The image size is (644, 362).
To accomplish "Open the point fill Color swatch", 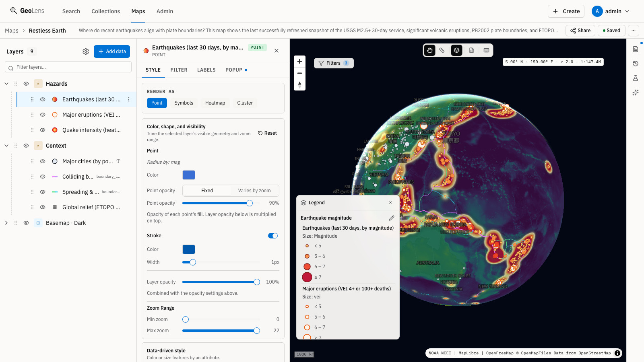I will [189, 175].
